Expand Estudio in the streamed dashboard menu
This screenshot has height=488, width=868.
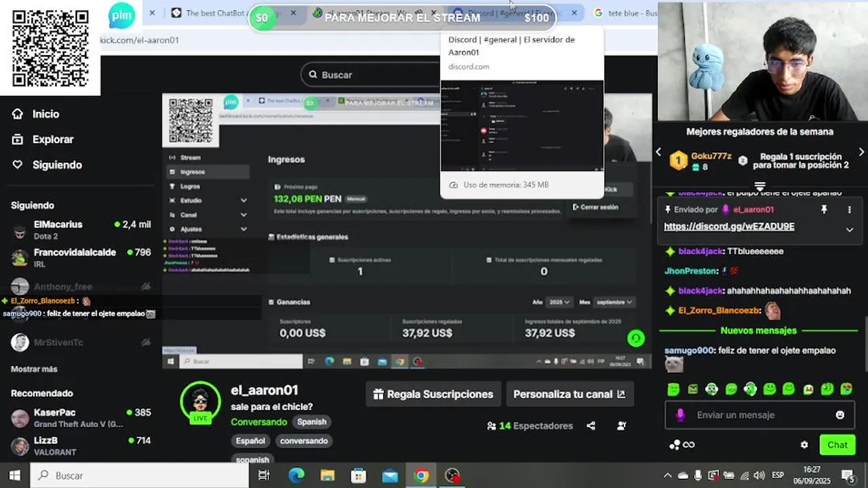click(208, 201)
